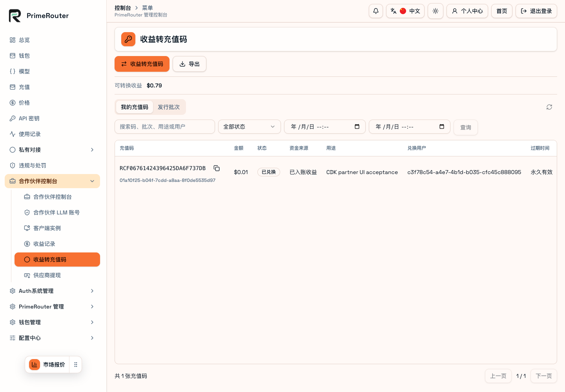The width and height of the screenshot is (565, 392).
Task: Open 供应商提现 in the sidebar
Action: click(x=57, y=275)
